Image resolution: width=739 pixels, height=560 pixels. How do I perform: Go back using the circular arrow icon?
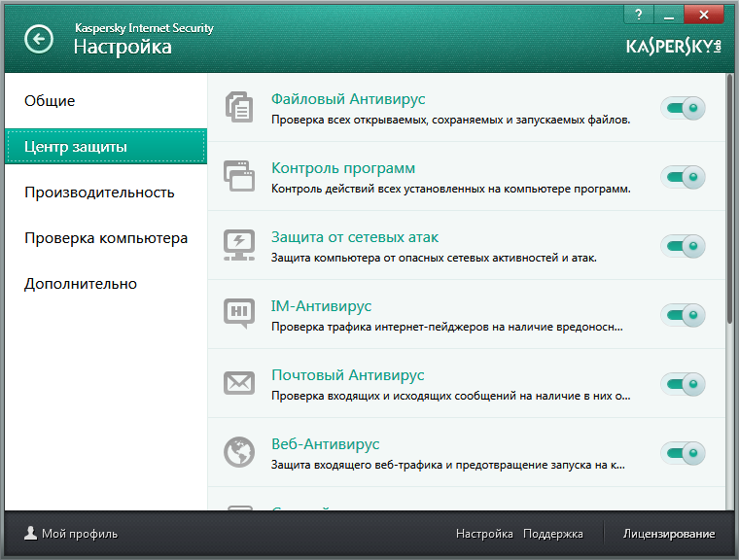(39, 39)
